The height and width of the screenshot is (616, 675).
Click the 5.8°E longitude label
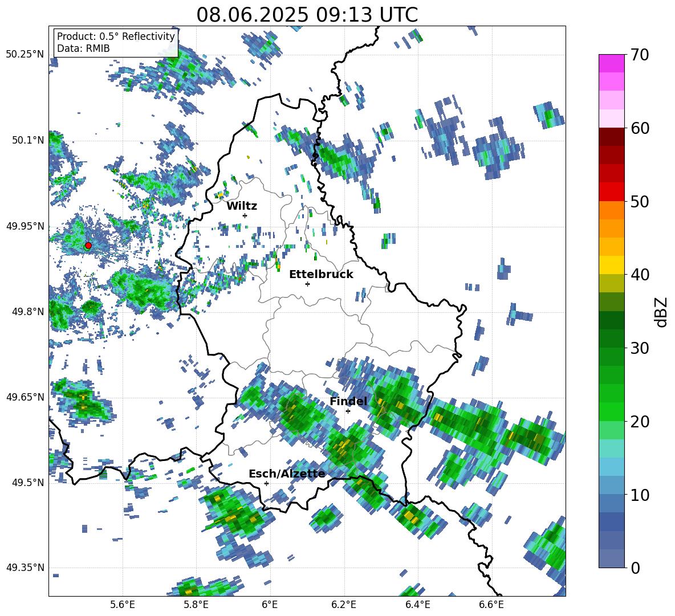[196, 605]
